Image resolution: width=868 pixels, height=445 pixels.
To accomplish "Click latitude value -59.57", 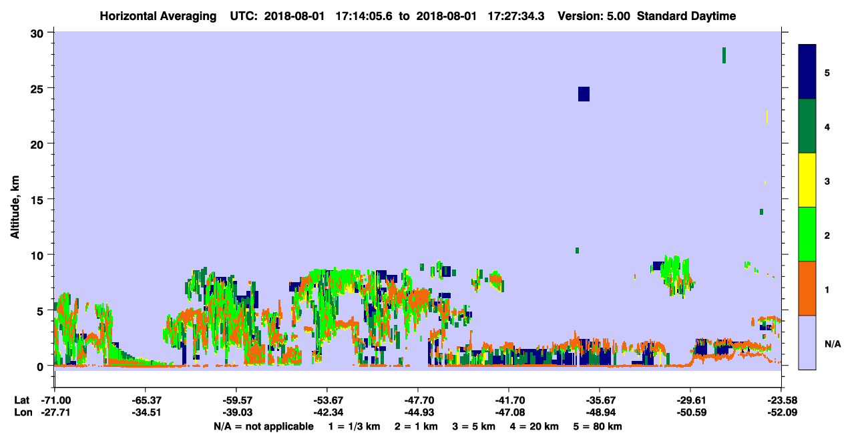I will coord(236,400).
